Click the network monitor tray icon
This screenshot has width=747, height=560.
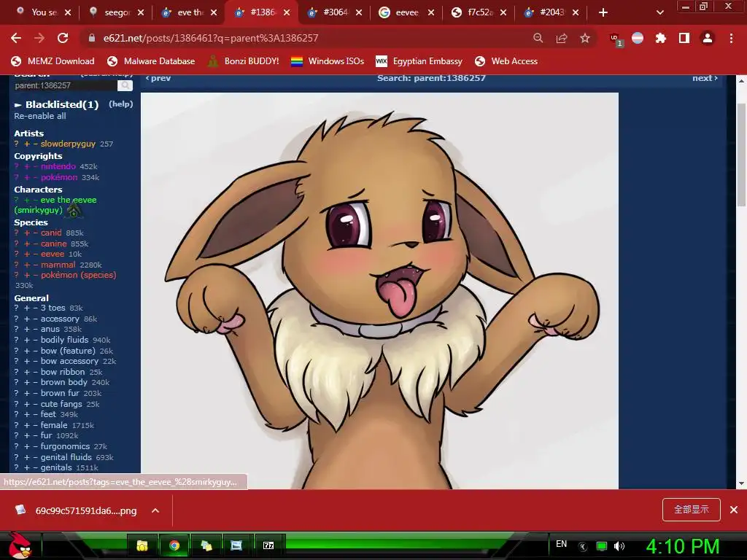tap(602, 546)
